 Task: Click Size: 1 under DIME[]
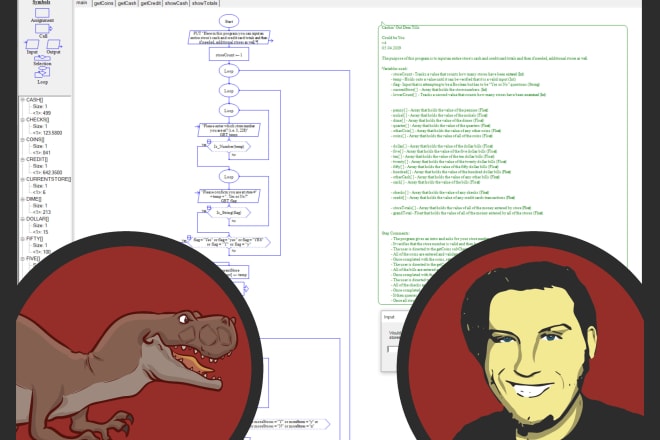(x=40, y=205)
